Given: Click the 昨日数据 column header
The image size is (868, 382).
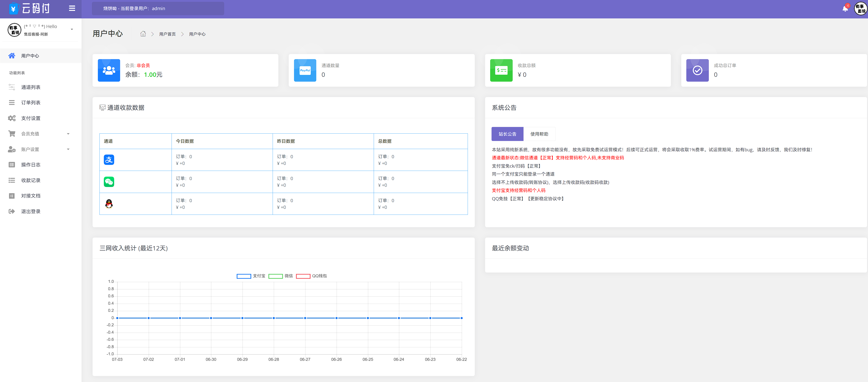Looking at the screenshot, I should coord(286,141).
